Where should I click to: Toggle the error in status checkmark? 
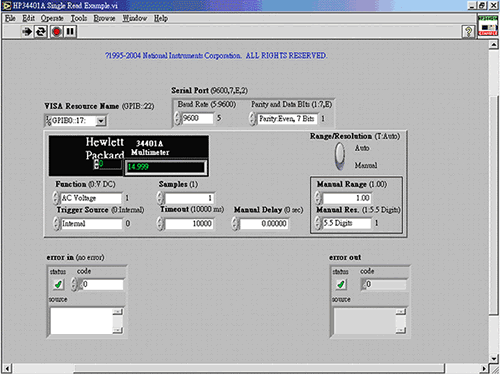click(x=58, y=284)
